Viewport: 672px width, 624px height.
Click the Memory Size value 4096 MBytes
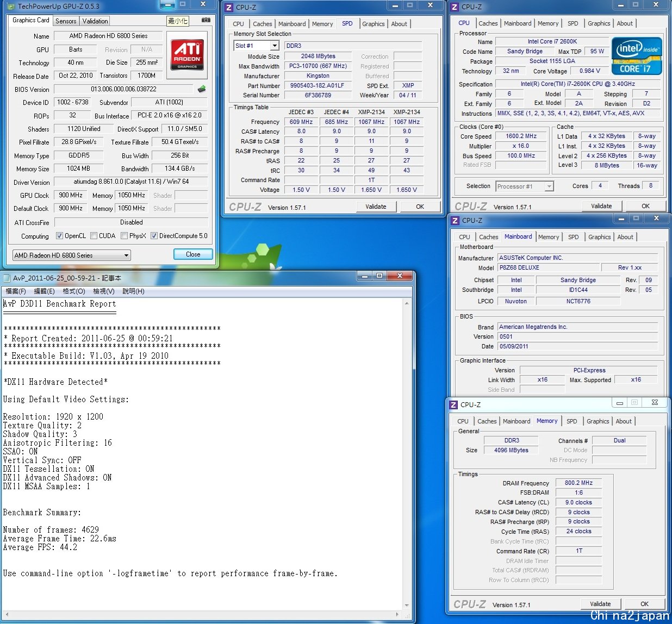click(511, 450)
